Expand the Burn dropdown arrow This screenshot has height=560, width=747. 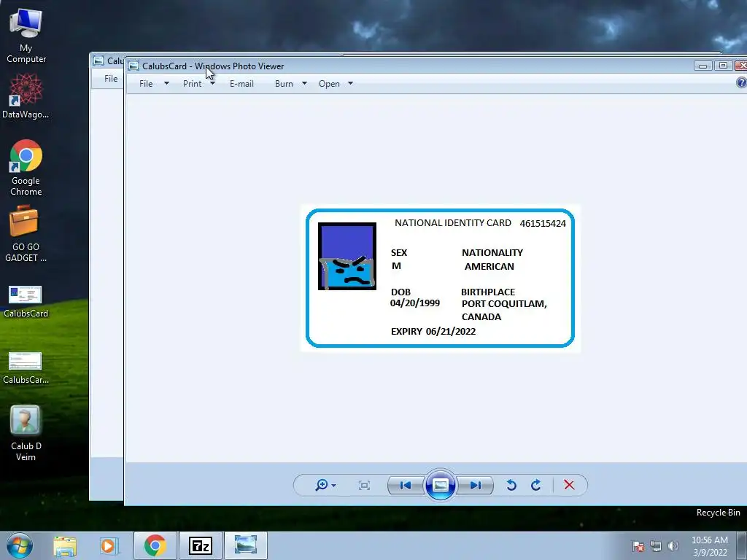point(304,83)
